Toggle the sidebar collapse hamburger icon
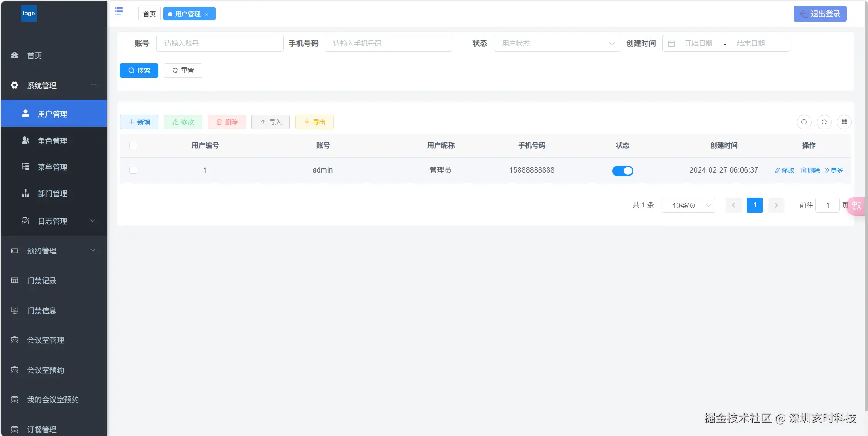The image size is (868, 436). coord(118,12)
